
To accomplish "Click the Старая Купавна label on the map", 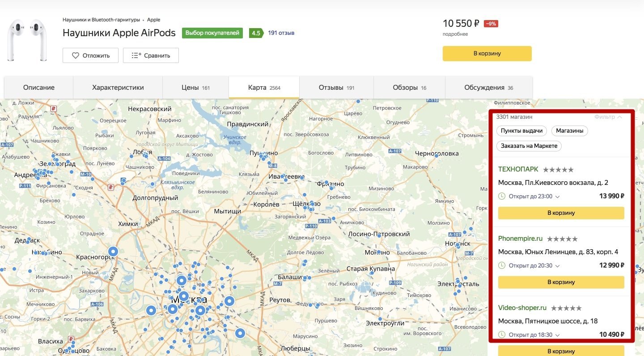I will pyautogui.click(x=371, y=269).
